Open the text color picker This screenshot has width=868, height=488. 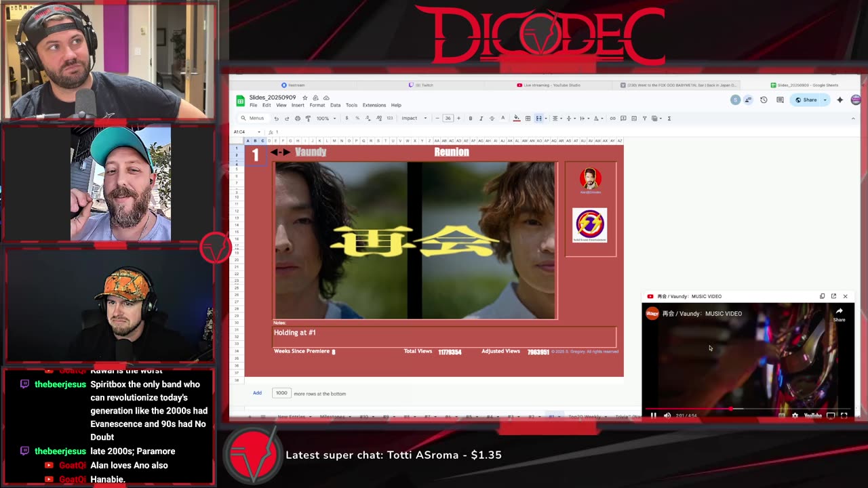[502, 119]
